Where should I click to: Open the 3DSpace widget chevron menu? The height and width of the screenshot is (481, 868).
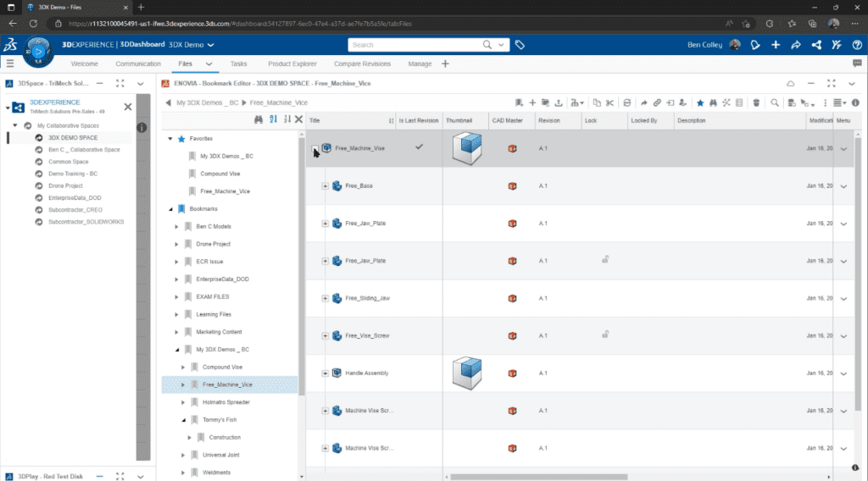pyautogui.click(x=141, y=84)
